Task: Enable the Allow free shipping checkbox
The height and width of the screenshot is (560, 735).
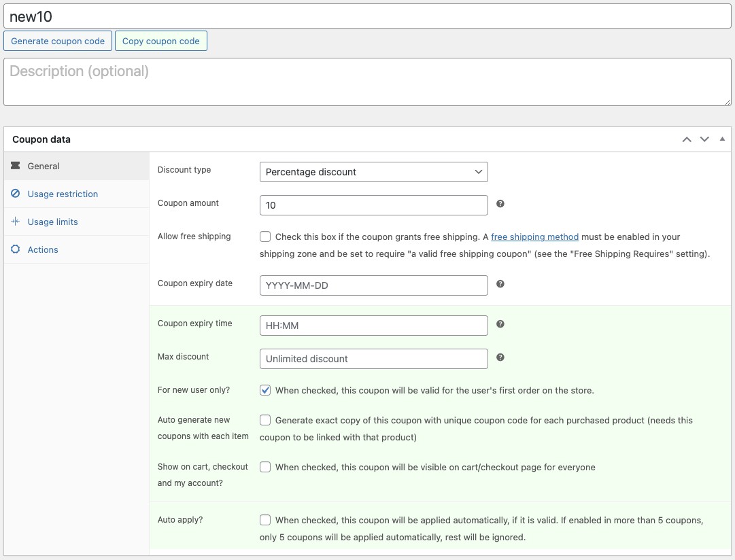Action: pos(265,237)
